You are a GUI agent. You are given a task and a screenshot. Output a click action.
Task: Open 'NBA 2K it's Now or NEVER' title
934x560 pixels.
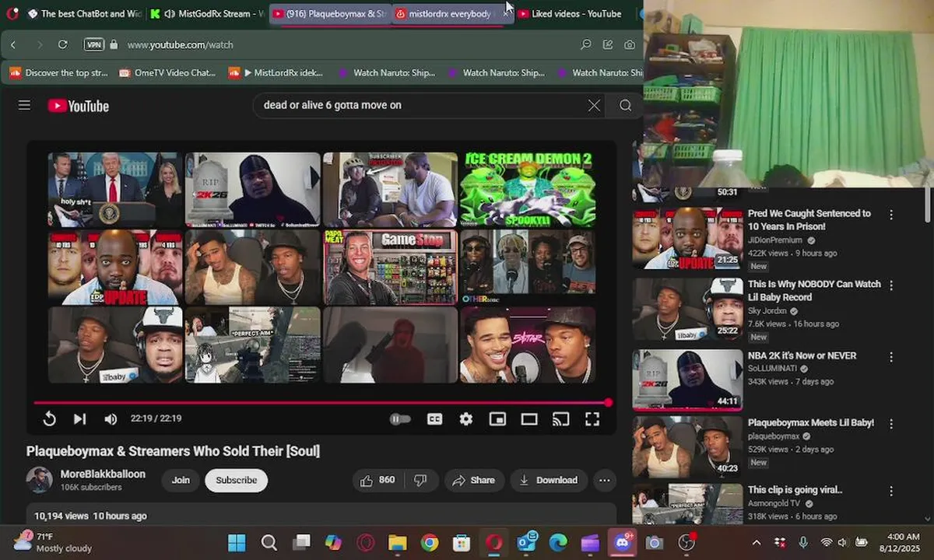pyautogui.click(x=802, y=355)
